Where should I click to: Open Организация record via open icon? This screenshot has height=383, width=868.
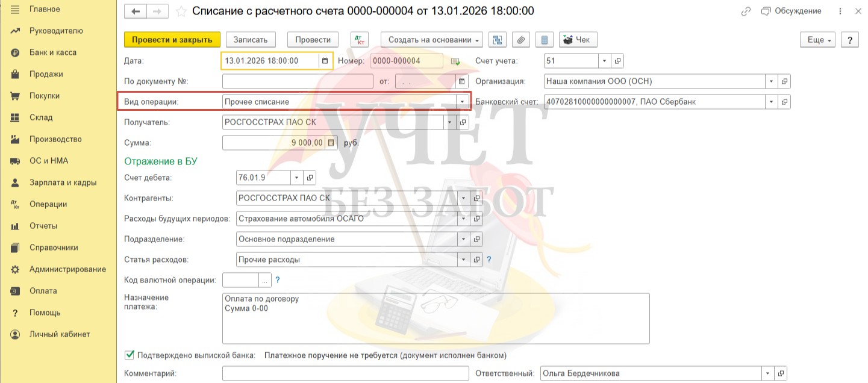pos(785,81)
